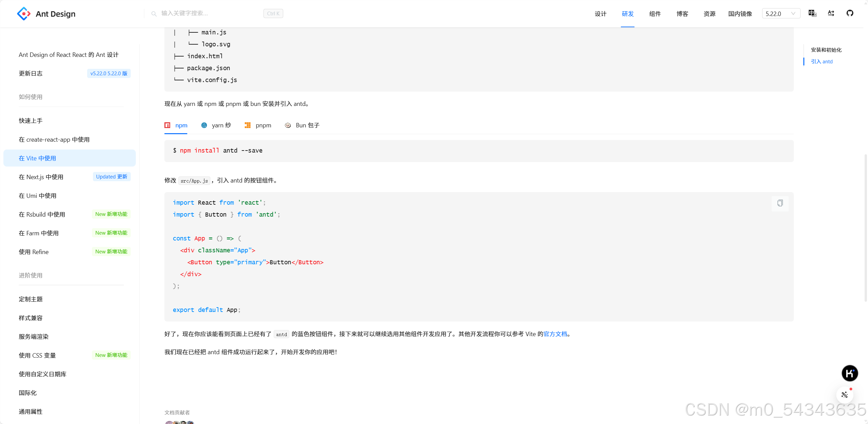Toggle text direction icon in header
Viewport: 868px width, 424px height.
pos(831,13)
